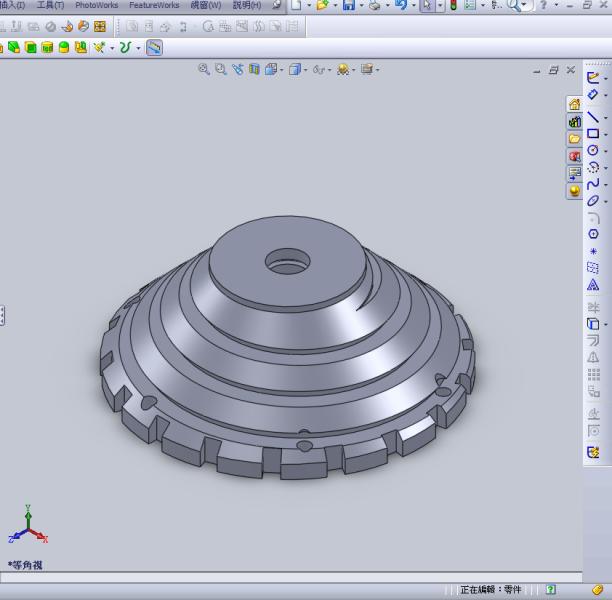Click the green curves tool icon
Screen dimensions: 612x600
[125, 48]
